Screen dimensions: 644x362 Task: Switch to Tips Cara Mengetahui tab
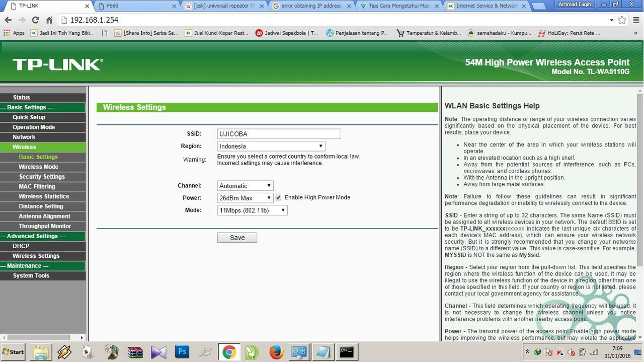coord(399,6)
